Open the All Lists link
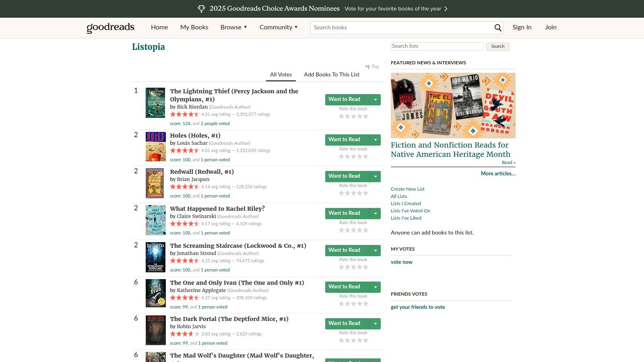The height and width of the screenshot is (362, 644). 399,196
